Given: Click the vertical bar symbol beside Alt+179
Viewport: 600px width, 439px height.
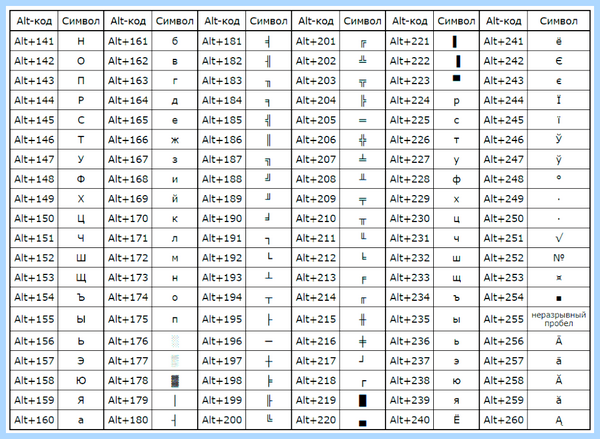Looking at the screenshot, I should 175,400.
